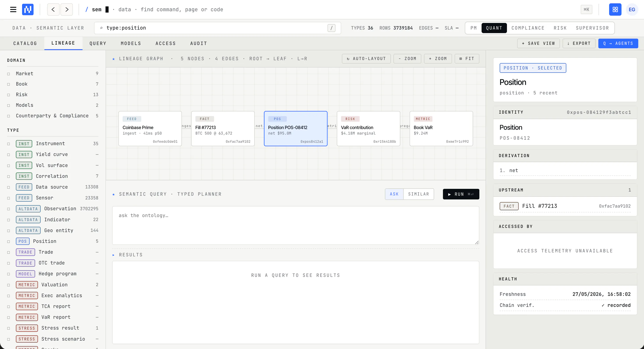Go back with the left chevron
644x349 pixels.
(53, 9)
